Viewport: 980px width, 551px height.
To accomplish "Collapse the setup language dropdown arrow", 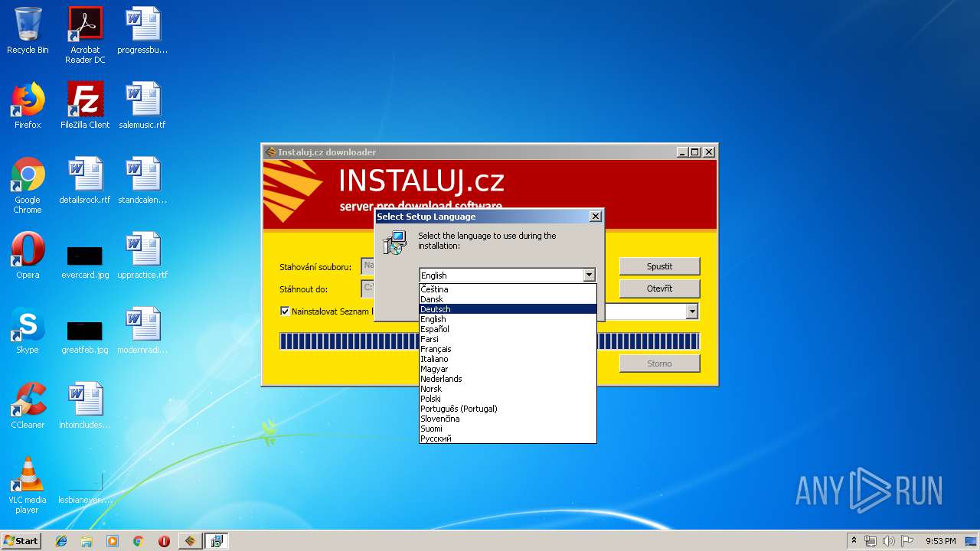I will [x=589, y=275].
